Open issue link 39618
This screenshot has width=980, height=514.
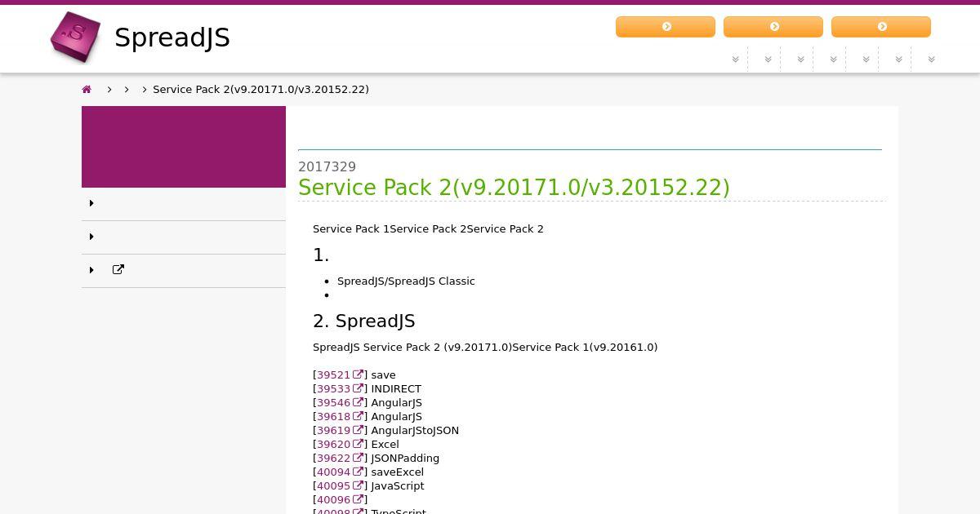pyautogui.click(x=333, y=416)
